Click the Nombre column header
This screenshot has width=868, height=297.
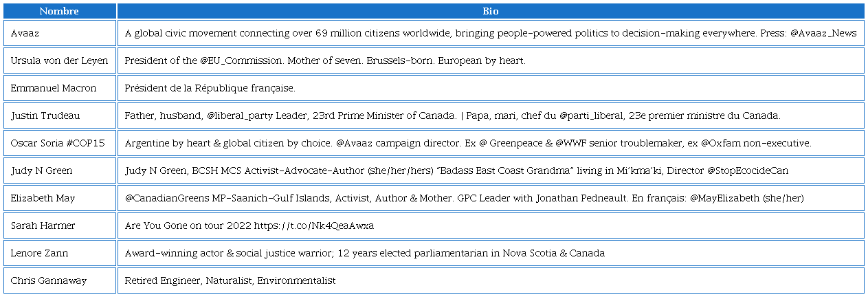[59, 11]
